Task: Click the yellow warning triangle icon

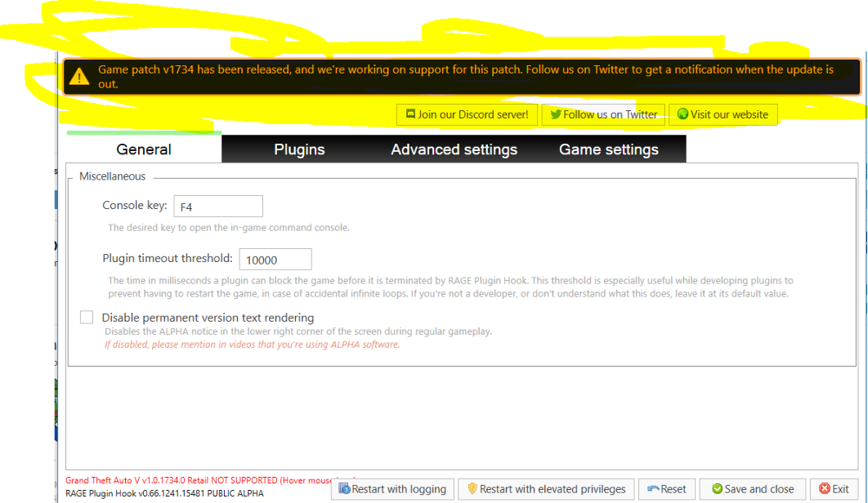Action: pos(79,76)
